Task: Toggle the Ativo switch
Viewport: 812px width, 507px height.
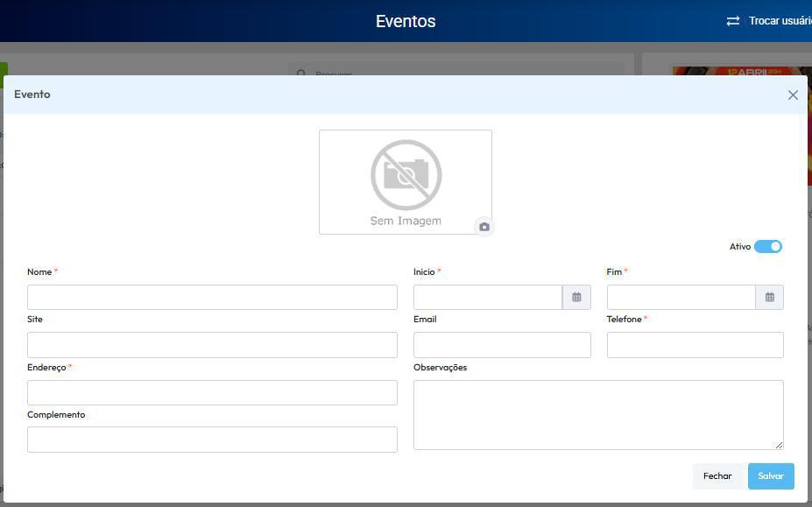Action: 768,247
